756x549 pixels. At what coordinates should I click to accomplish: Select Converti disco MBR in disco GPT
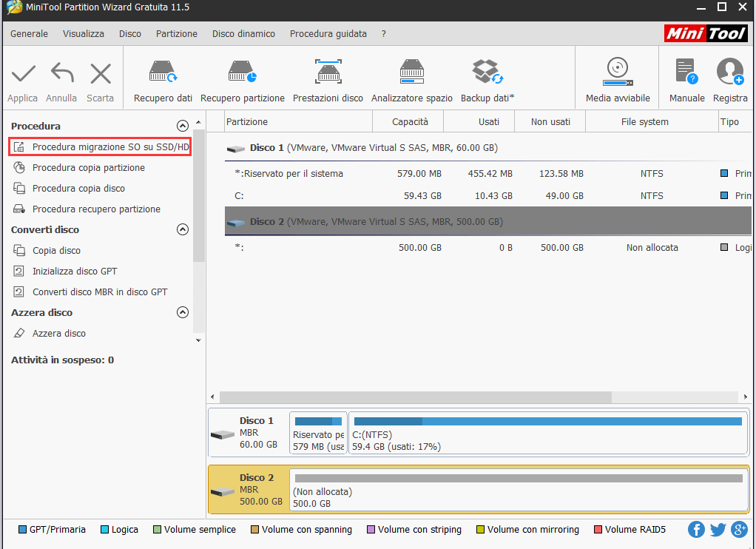[x=99, y=292]
